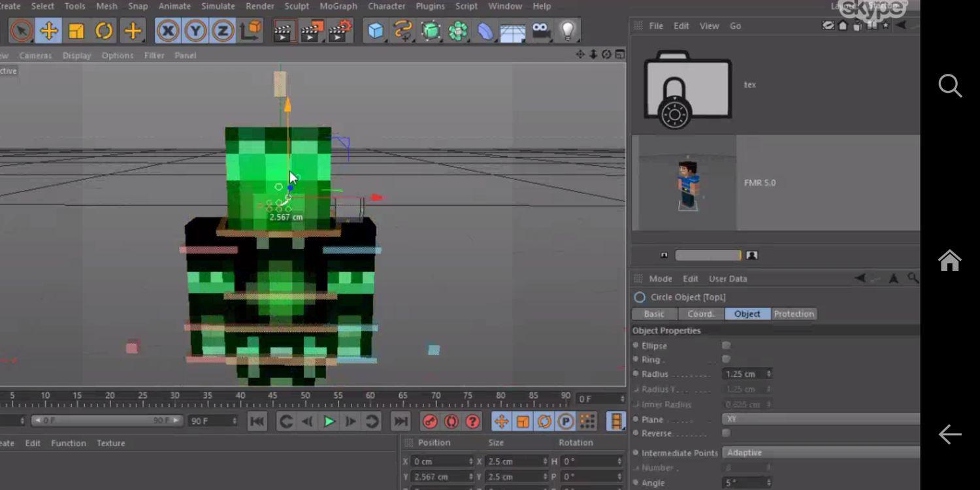Switch to the Protection tab
This screenshot has width=980, height=490.
(794, 314)
